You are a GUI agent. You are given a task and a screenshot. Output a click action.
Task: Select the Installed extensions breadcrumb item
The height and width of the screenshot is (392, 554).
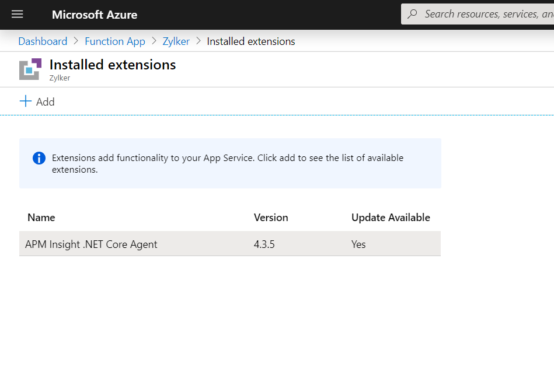(251, 41)
